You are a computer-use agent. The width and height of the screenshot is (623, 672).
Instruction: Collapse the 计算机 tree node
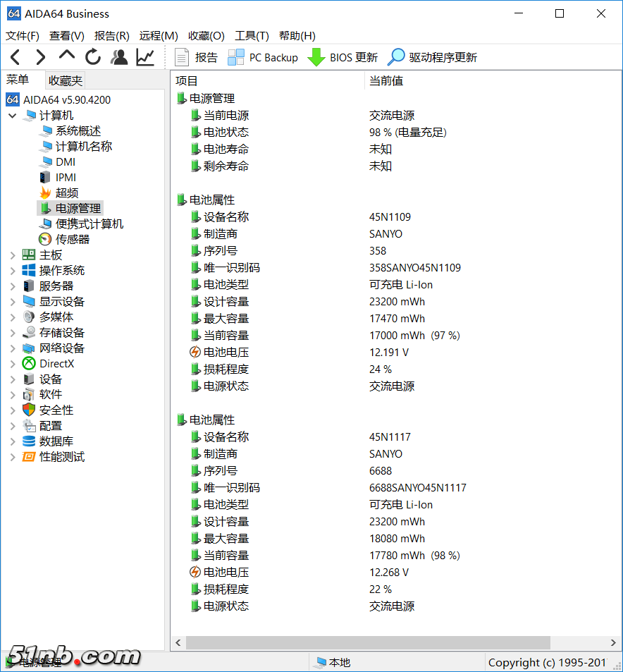13,116
